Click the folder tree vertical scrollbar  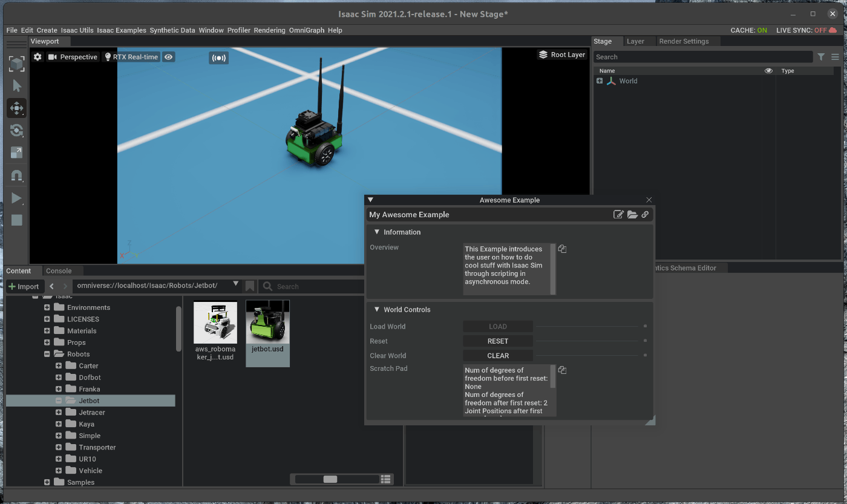coord(178,329)
